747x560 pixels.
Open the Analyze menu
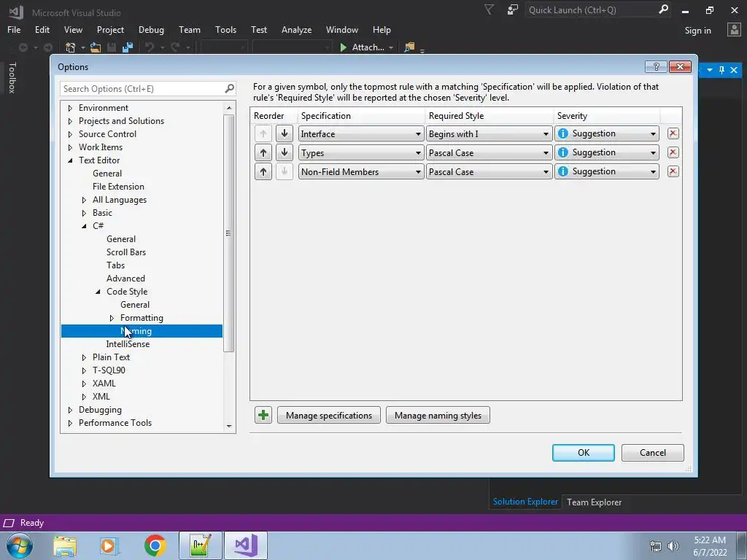tap(296, 29)
